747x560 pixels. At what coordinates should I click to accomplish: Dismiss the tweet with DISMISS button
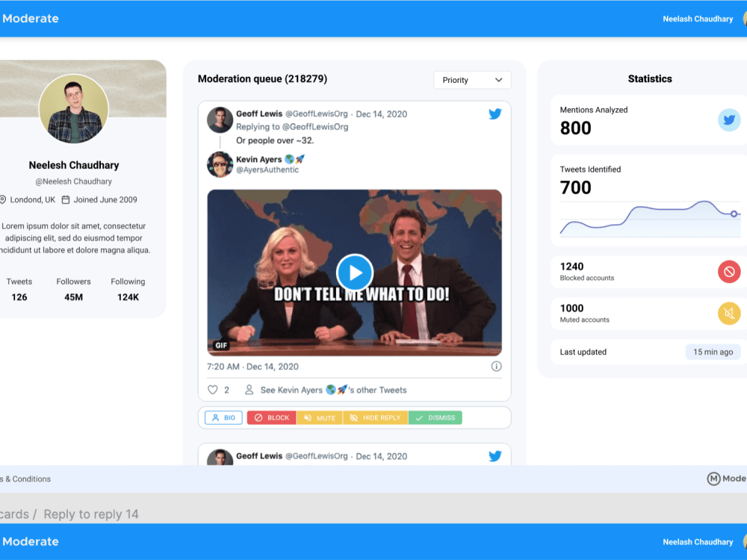tap(435, 417)
